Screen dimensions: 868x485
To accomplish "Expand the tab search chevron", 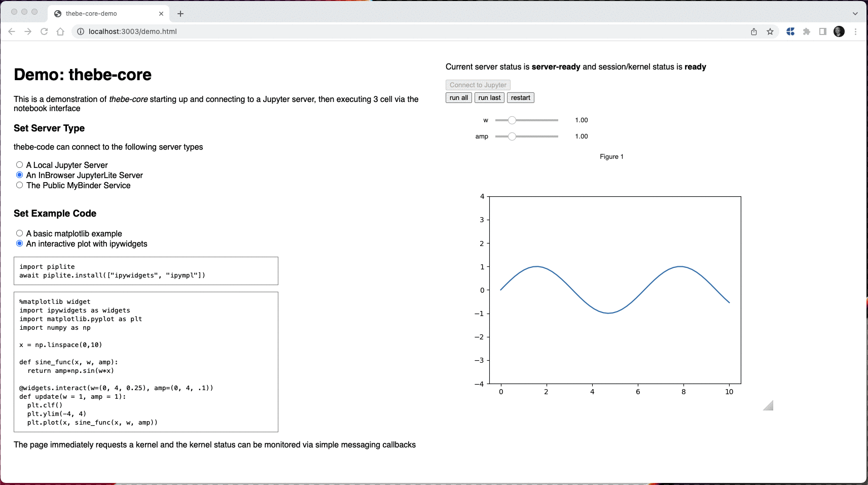I will pos(855,14).
